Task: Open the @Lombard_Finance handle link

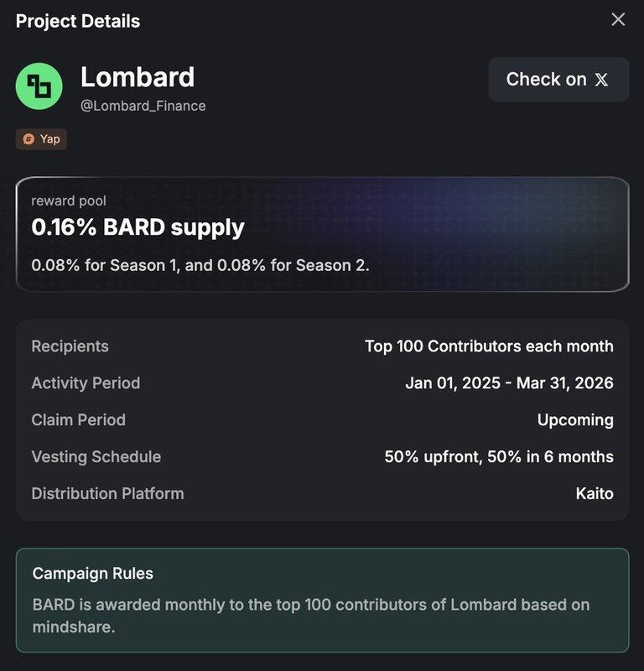Action: [143, 106]
